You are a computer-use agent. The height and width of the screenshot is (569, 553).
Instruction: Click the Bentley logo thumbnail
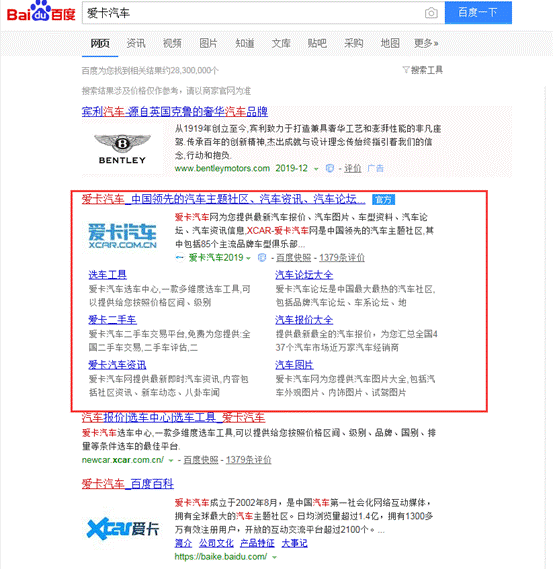click(122, 149)
